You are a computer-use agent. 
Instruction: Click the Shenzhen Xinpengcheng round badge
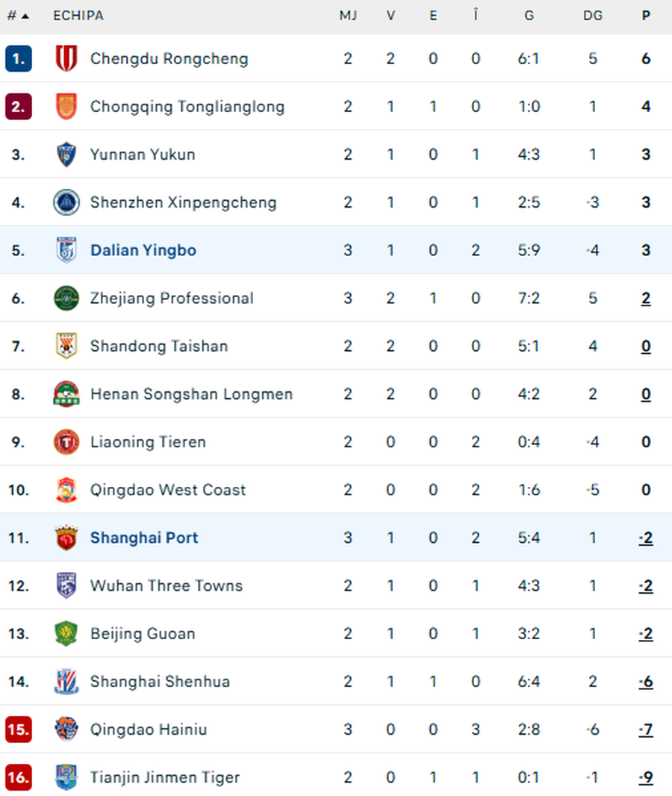[x=66, y=202]
